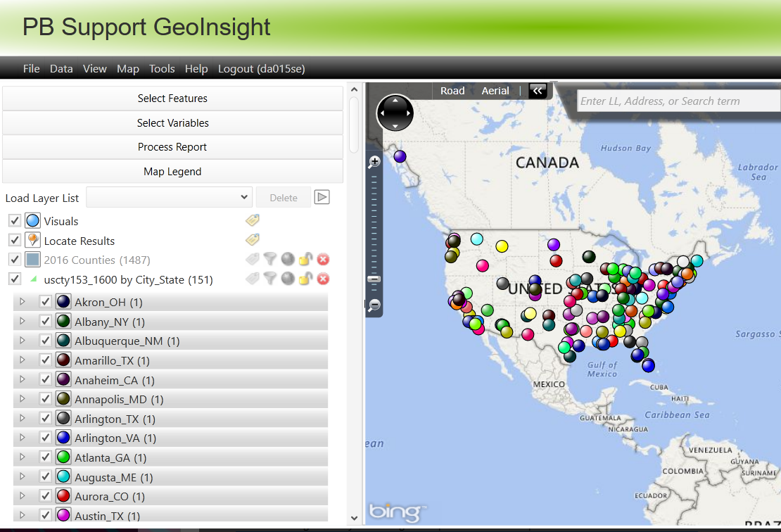Open the Tools menu
The height and width of the screenshot is (532, 781).
point(162,68)
